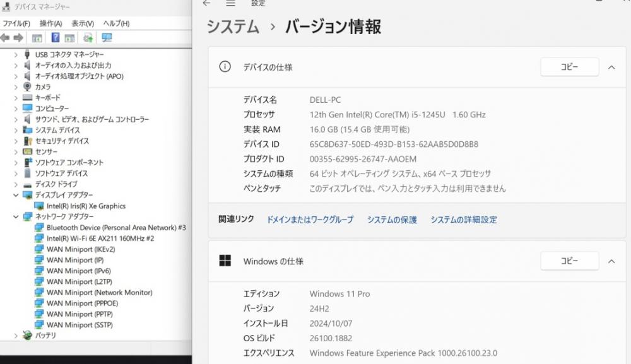Click the Show/Hide console tree toolbar icon
Viewport: 631px width, 364px height.
coord(37,38)
